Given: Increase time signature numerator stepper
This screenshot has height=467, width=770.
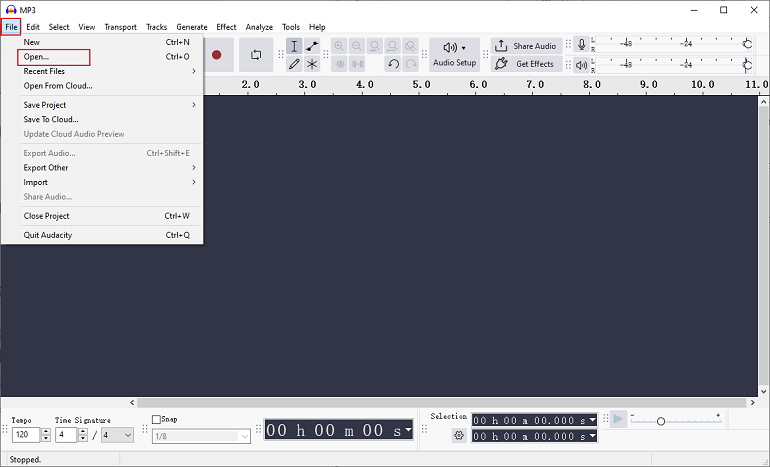Looking at the screenshot, I should [83, 431].
